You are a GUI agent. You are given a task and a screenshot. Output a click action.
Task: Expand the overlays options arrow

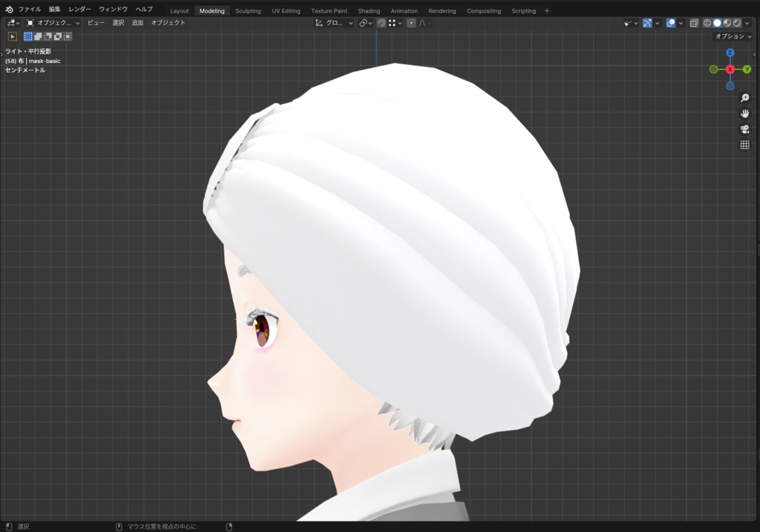point(681,23)
